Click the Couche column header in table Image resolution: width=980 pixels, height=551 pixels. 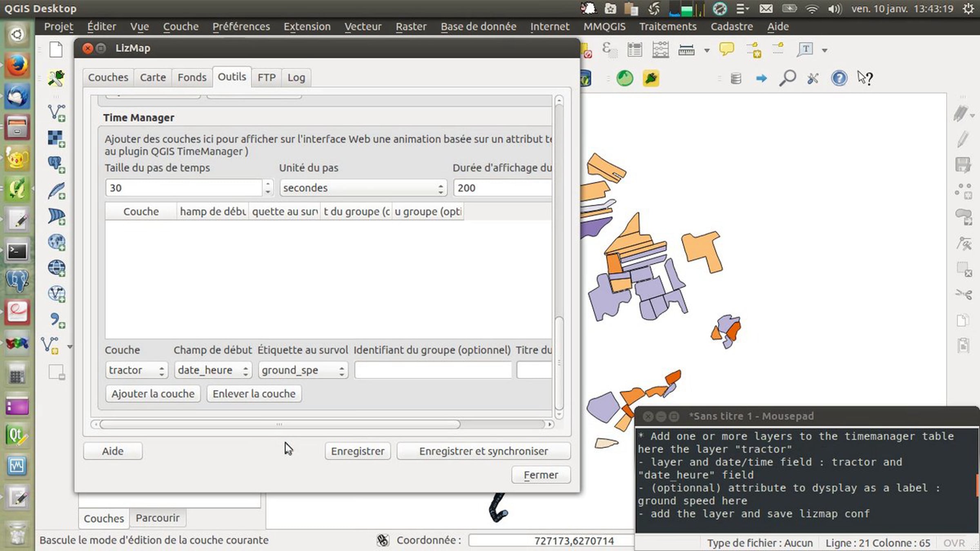point(141,211)
